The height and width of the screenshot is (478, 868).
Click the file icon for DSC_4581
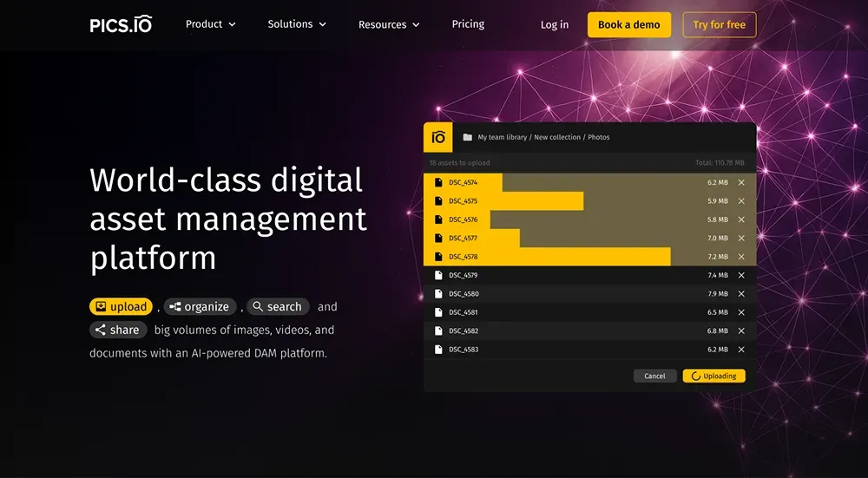point(438,312)
